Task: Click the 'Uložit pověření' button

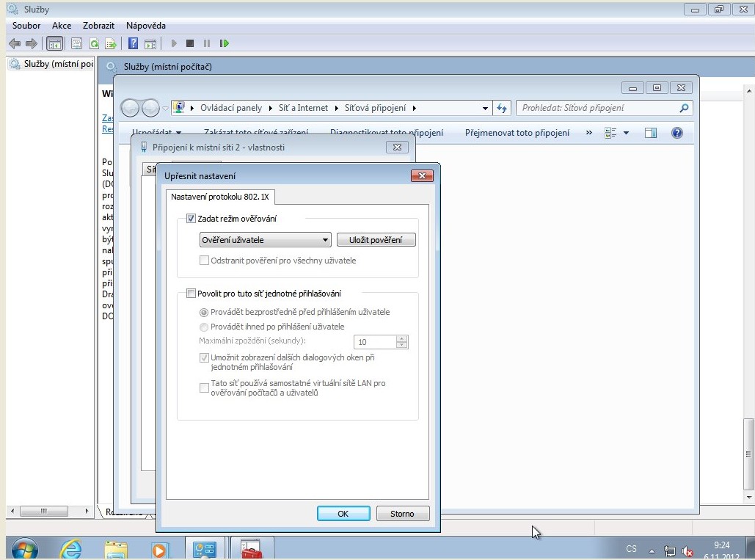Action: pos(376,240)
